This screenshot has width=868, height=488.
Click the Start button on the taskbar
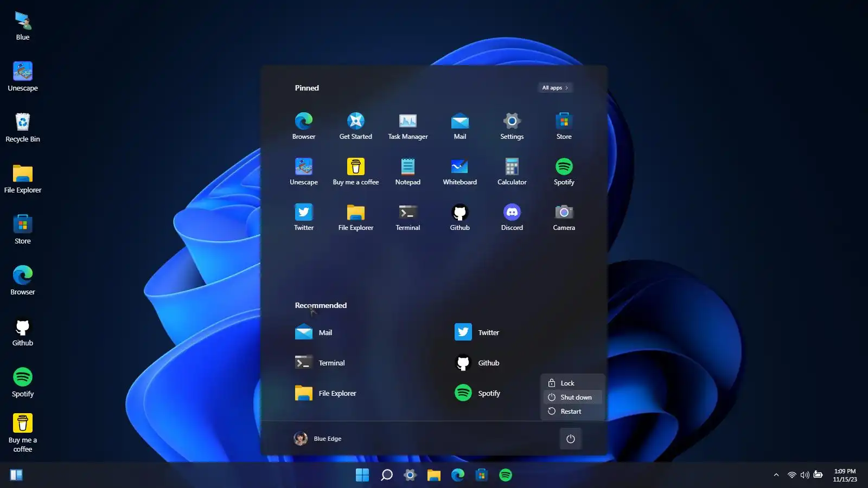pyautogui.click(x=362, y=475)
